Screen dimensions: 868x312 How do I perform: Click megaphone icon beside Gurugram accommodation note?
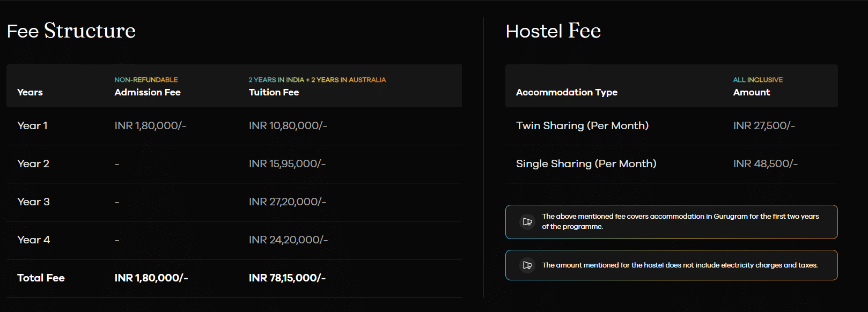527,222
